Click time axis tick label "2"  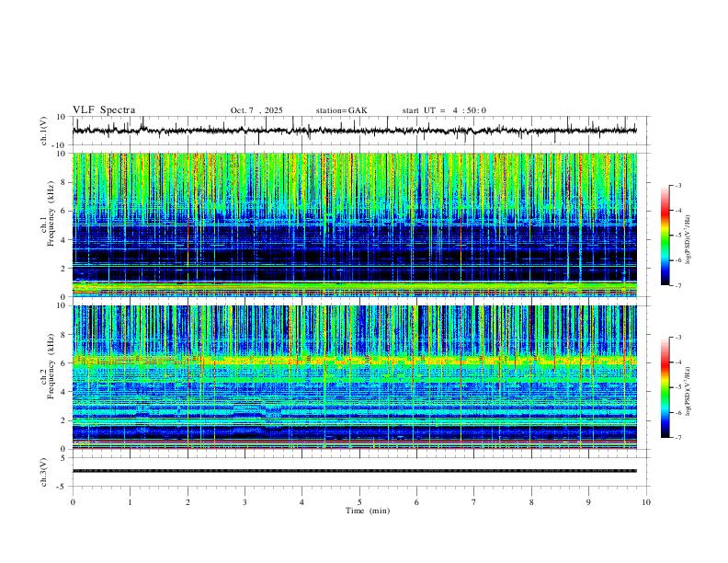(188, 502)
